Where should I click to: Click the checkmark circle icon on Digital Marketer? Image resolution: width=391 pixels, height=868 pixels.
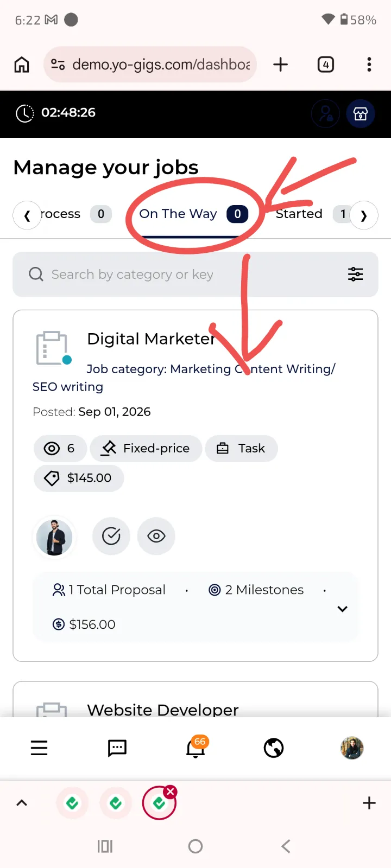tap(111, 536)
